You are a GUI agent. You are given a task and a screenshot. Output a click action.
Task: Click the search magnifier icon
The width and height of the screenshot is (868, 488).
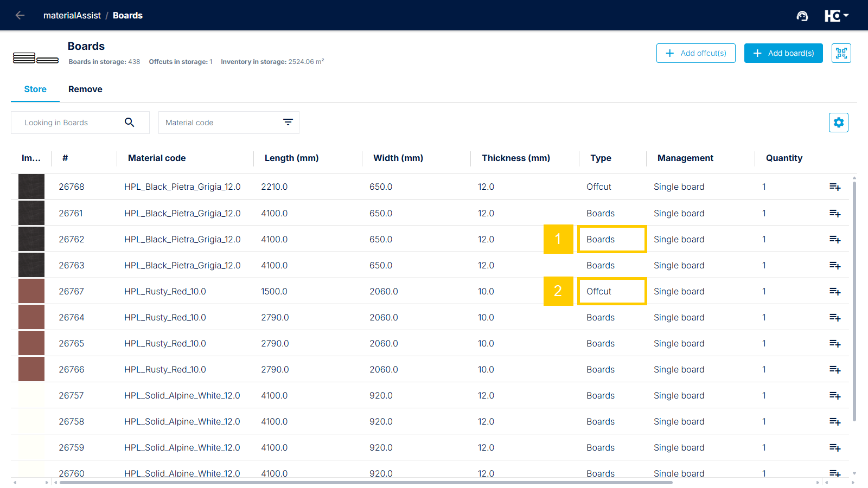coord(129,123)
